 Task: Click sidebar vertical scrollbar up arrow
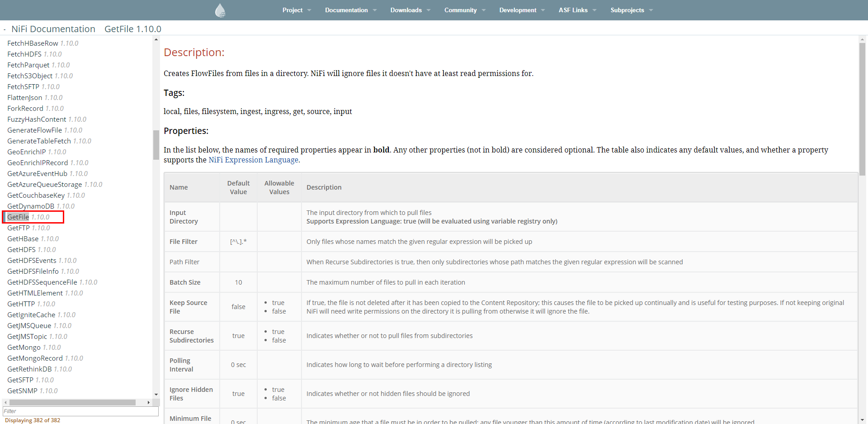[156, 40]
